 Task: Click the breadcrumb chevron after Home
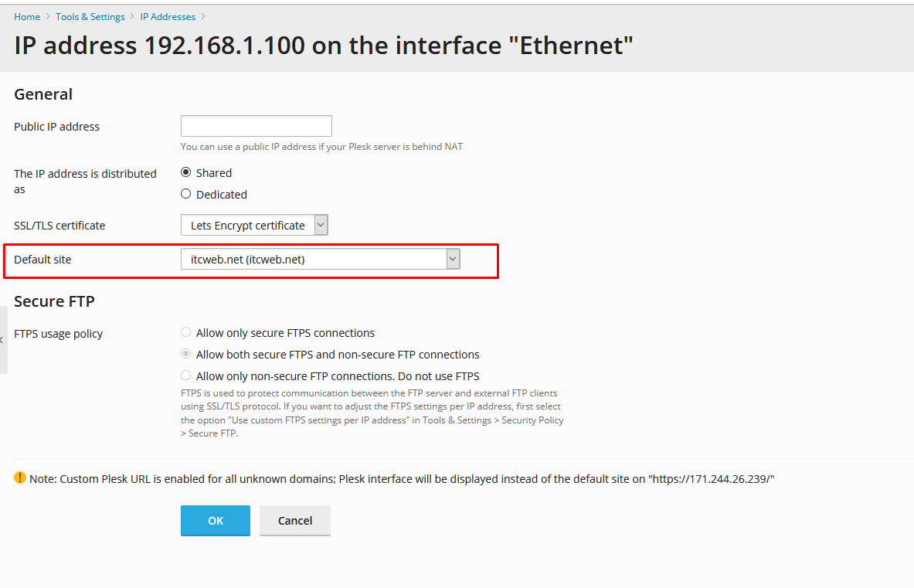coord(46,16)
